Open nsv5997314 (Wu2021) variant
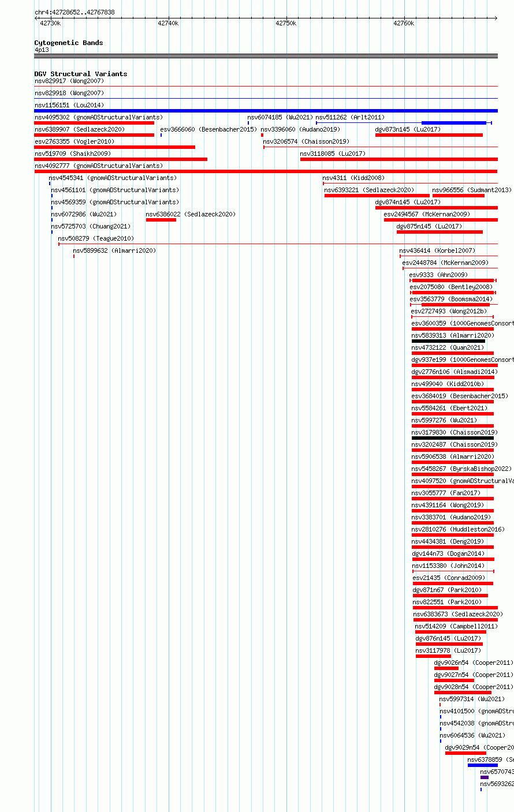 pyautogui.click(x=472, y=699)
